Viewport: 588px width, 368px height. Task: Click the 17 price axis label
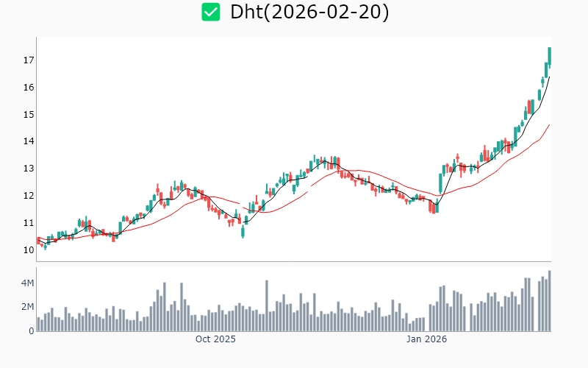pos(28,60)
